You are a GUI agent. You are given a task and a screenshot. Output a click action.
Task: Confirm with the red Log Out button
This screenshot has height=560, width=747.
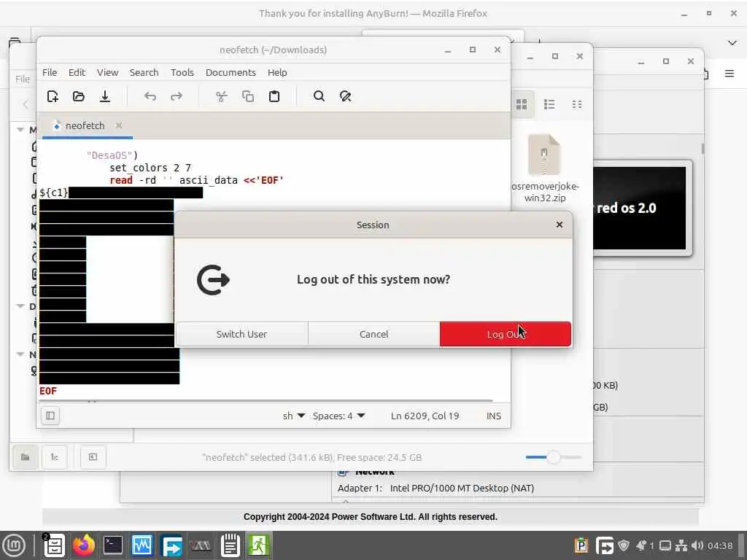click(x=506, y=334)
